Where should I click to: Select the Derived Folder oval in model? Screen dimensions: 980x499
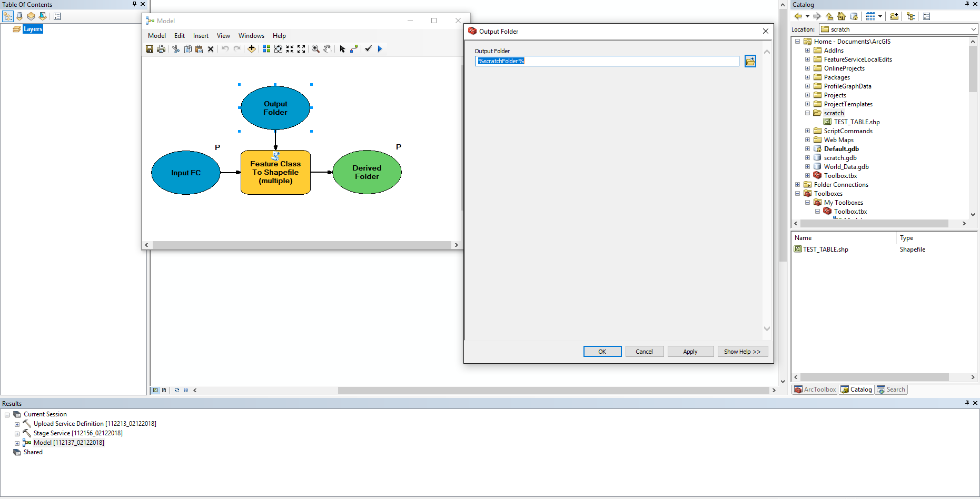(367, 172)
